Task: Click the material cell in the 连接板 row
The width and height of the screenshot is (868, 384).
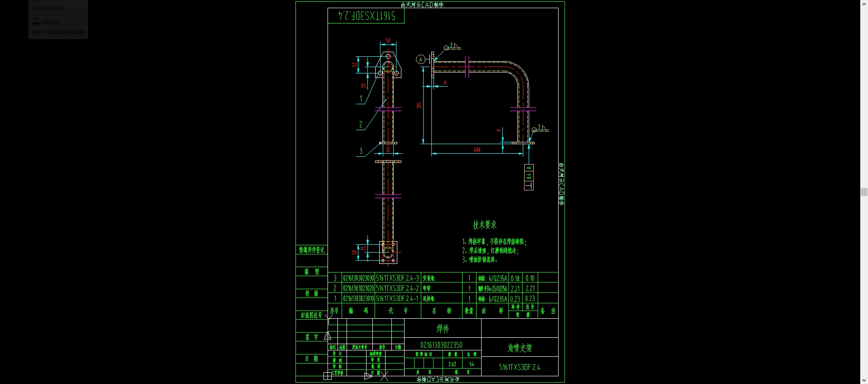Action: pos(492,299)
